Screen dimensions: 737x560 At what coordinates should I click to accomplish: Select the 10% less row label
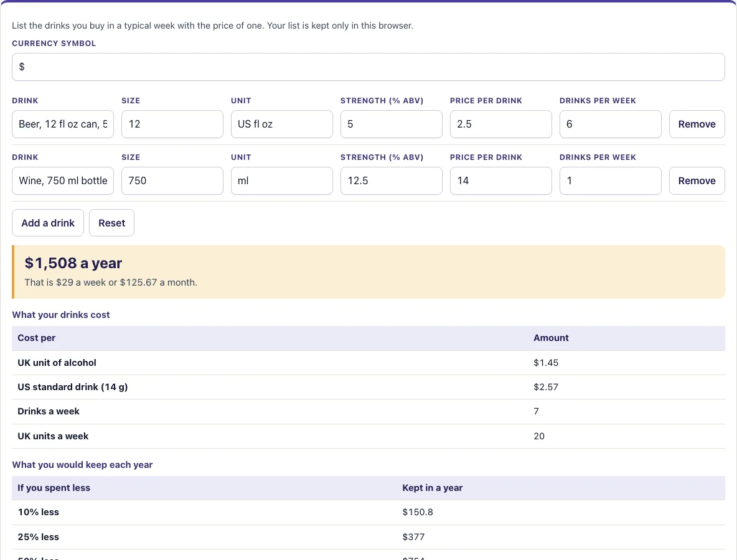(x=38, y=512)
